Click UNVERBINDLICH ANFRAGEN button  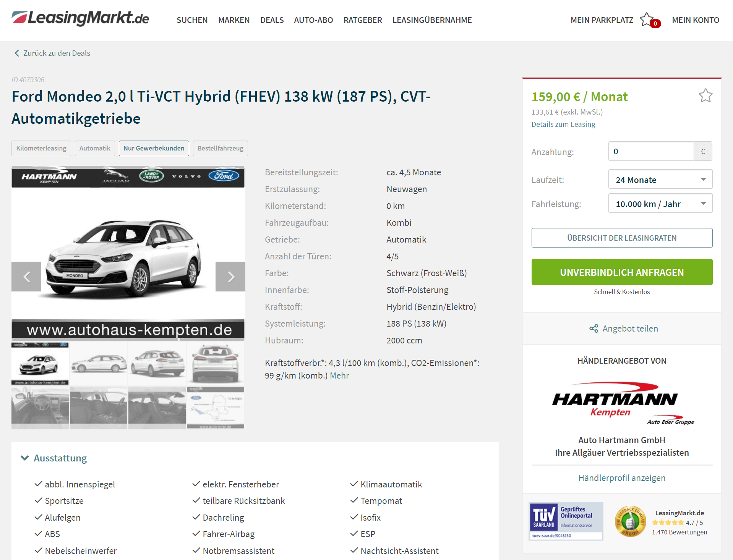(622, 272)
